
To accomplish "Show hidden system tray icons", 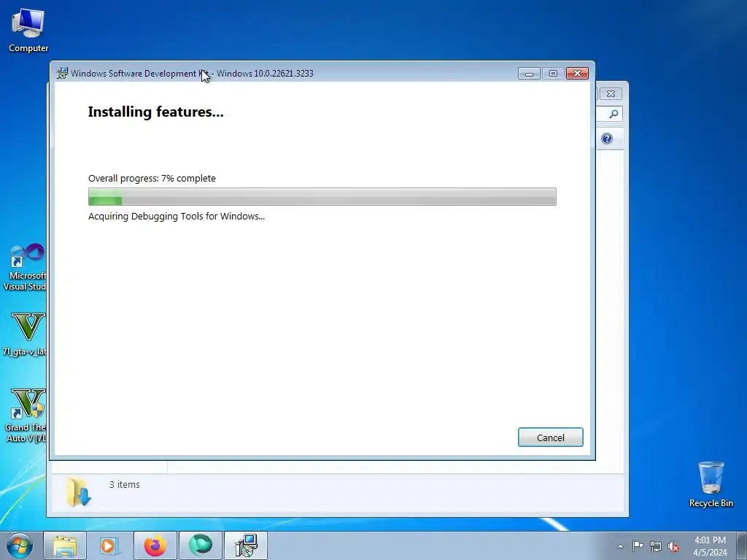I will pyautogui.click(x=620, y=546).
